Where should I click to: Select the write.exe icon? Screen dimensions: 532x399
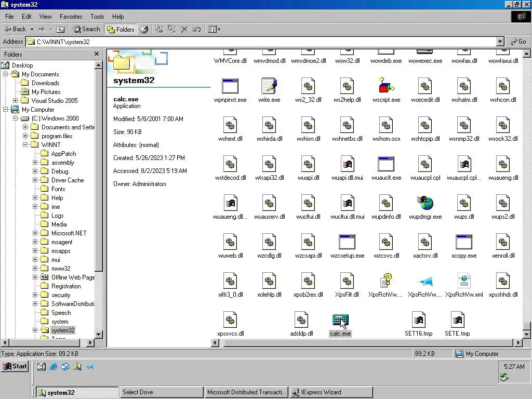(269, 86)
